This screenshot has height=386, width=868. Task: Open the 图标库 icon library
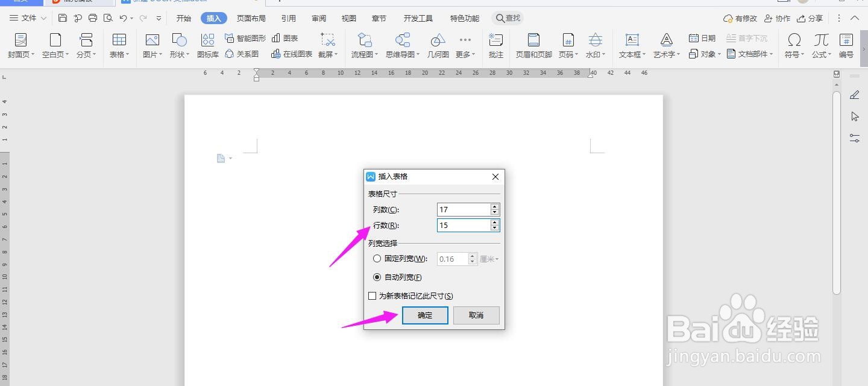pyautogui.click(x=208, y=46)
